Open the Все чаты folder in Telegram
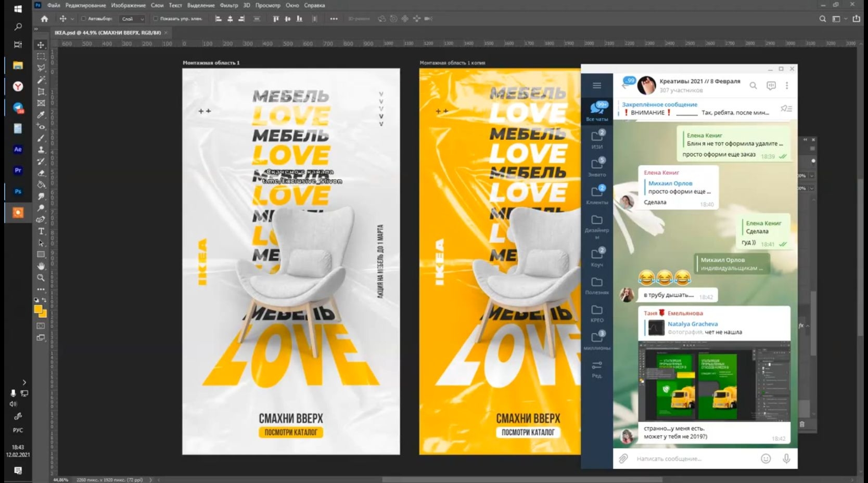The image size is (868, 483). pyautogui.click(x=597, y=111)
